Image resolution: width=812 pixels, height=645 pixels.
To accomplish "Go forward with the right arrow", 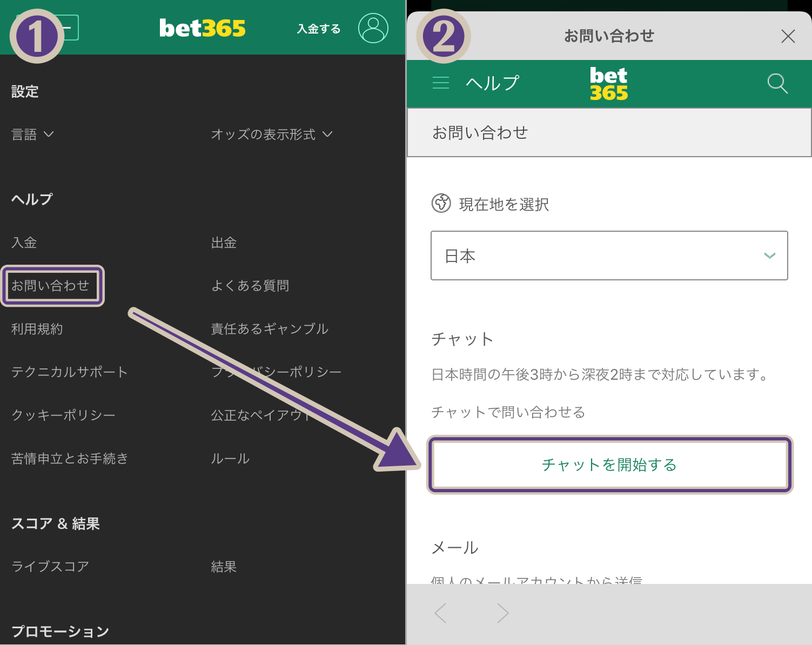I will 502,613.
